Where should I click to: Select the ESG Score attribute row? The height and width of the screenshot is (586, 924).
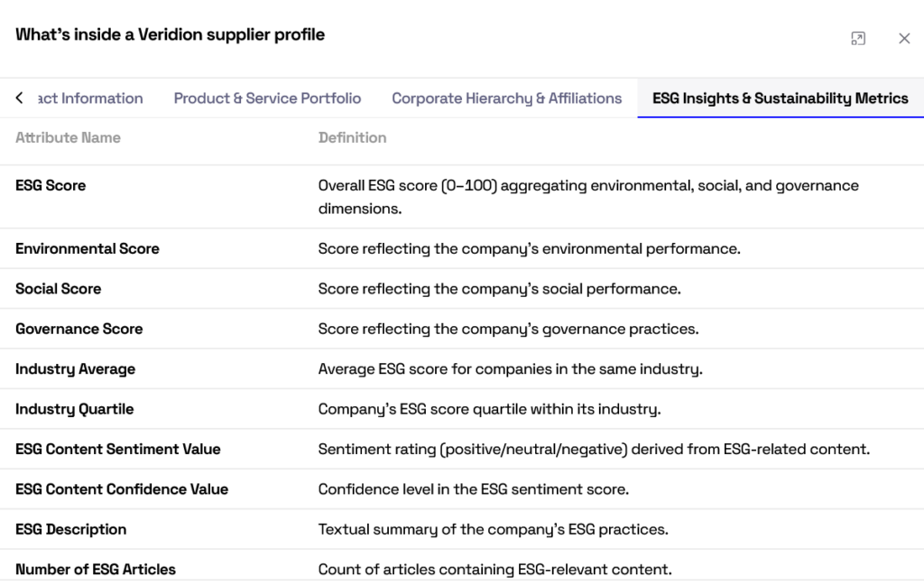(51, 186)
